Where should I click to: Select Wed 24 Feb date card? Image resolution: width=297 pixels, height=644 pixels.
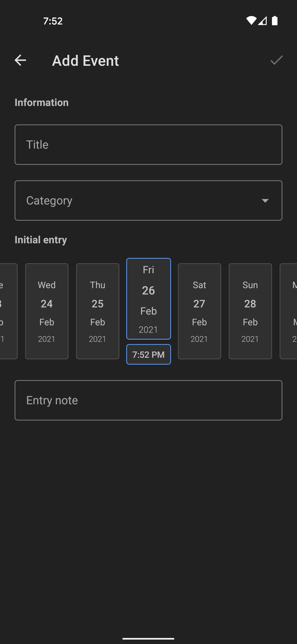tap(47, 311)
